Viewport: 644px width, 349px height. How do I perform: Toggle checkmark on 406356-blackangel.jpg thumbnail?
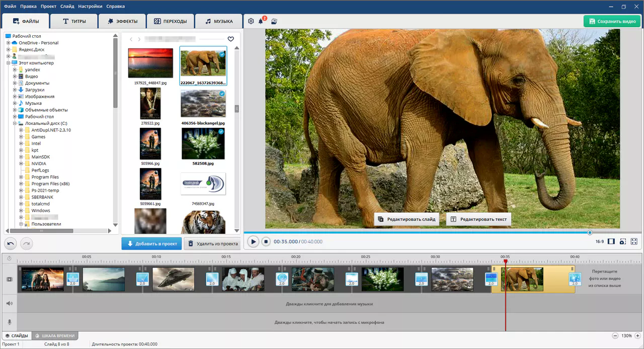[222, 94]
